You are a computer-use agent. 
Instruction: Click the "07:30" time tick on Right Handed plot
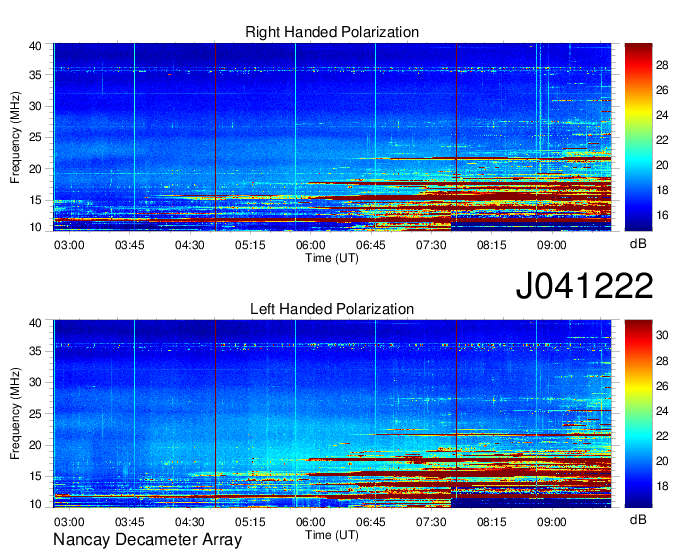tap(431, 245)
